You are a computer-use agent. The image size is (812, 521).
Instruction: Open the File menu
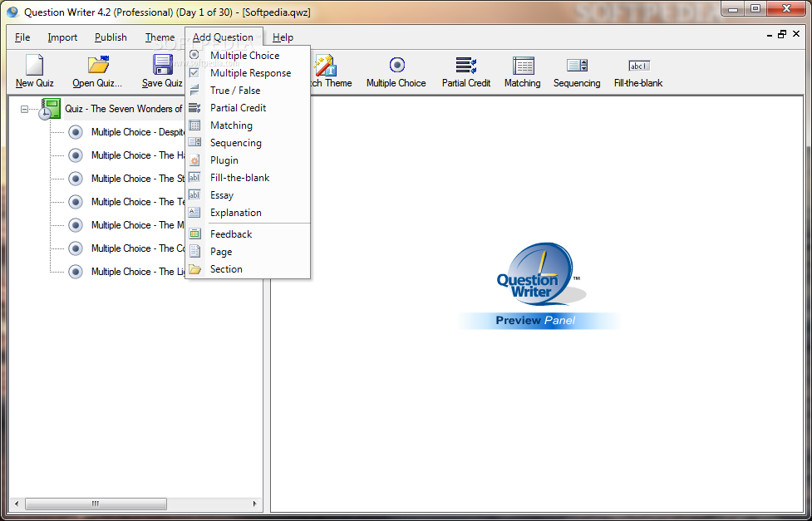(22, 37)
